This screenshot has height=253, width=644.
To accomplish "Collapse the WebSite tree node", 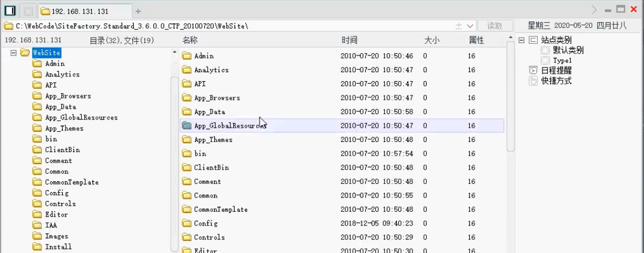I will point(13,53).
